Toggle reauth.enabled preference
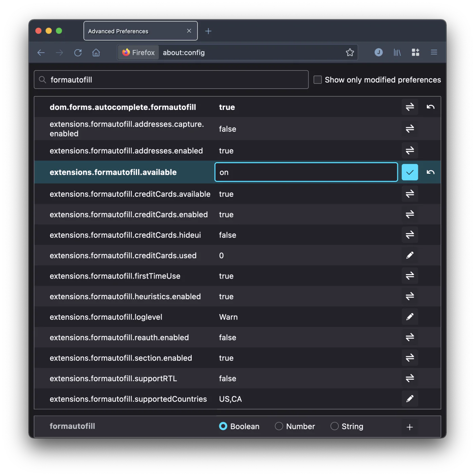 click(x=410, y=337)
